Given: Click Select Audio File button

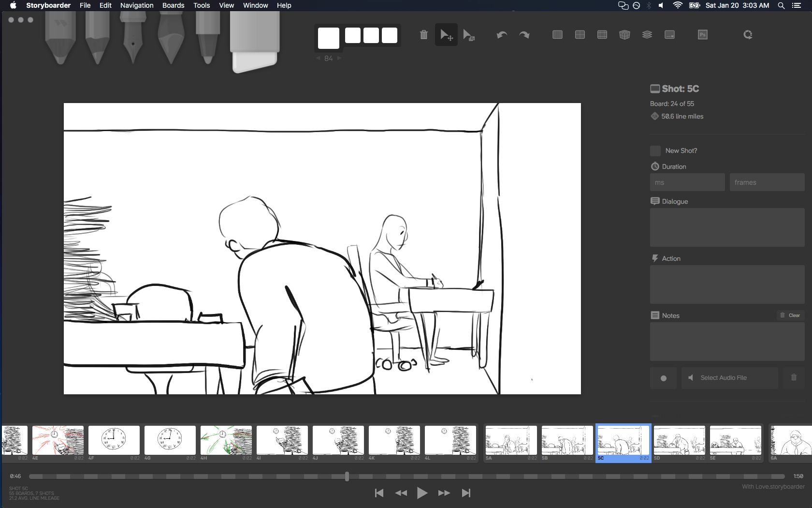Looking at the screenshot, I should [x=730, y=378].
